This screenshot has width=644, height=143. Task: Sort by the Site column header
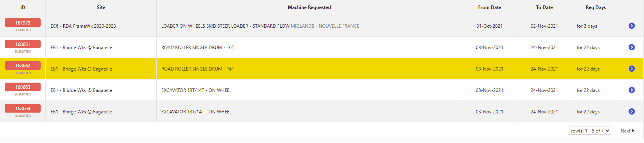[x=101, y=7]
